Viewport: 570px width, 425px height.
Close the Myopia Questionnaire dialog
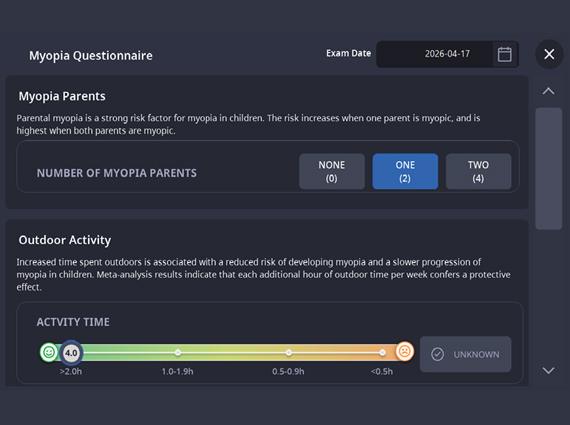549,54
